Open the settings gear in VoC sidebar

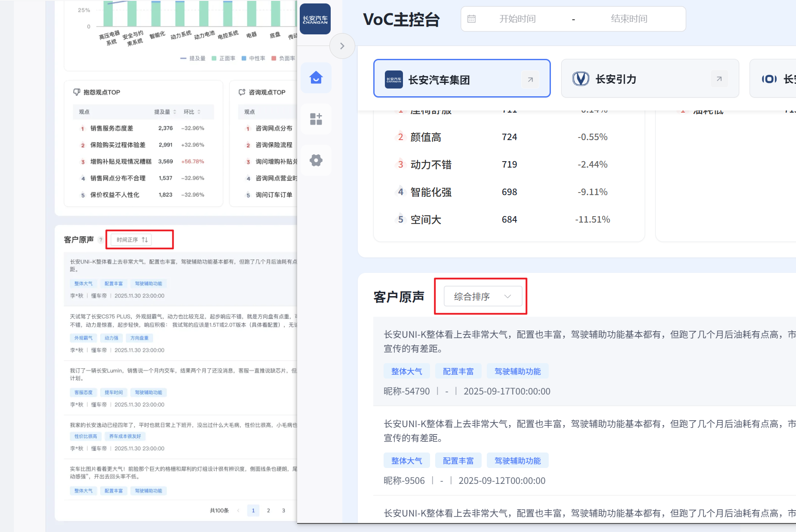tap(316, 160)
